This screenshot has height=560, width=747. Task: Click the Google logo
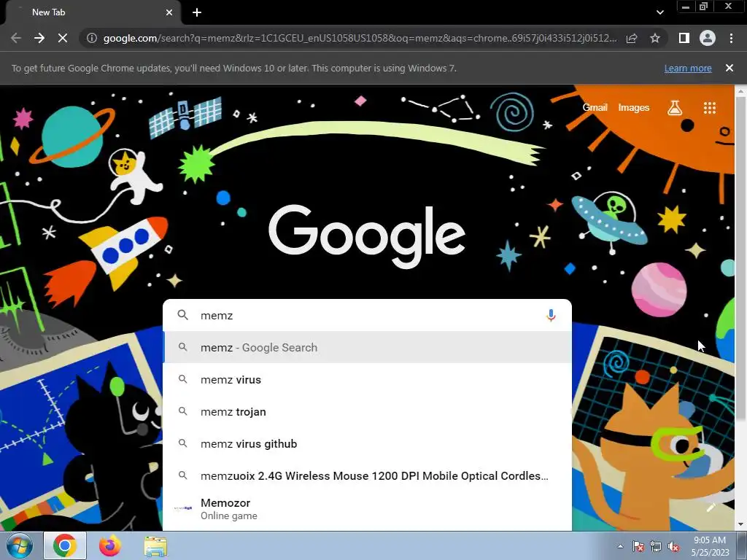(x=367, y=236)
